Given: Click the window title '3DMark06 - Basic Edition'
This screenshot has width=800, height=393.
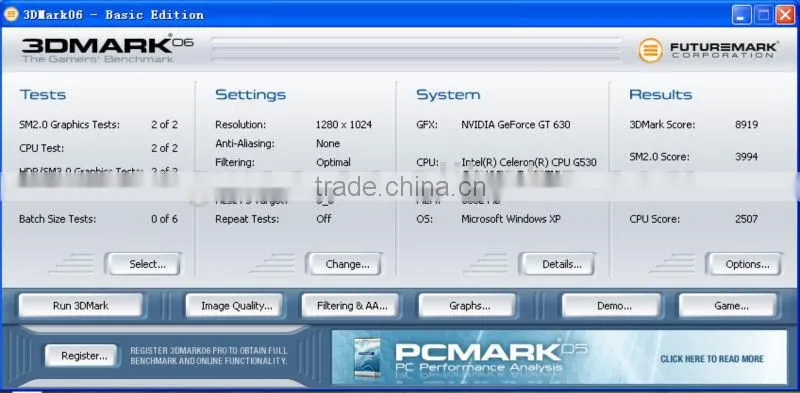Looking at the screenshot, I should point(113,15).
